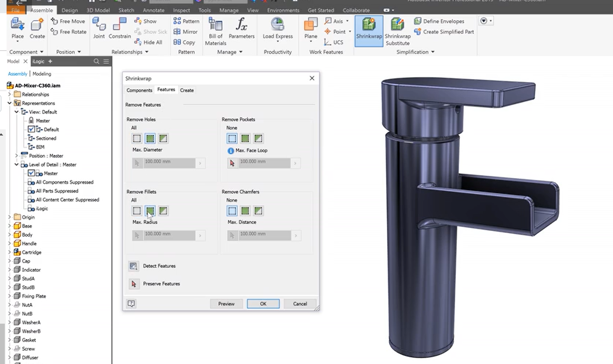The image size is (613, 364).
Task: Expand the Position : Master node
Action: (x=17, y=156)
